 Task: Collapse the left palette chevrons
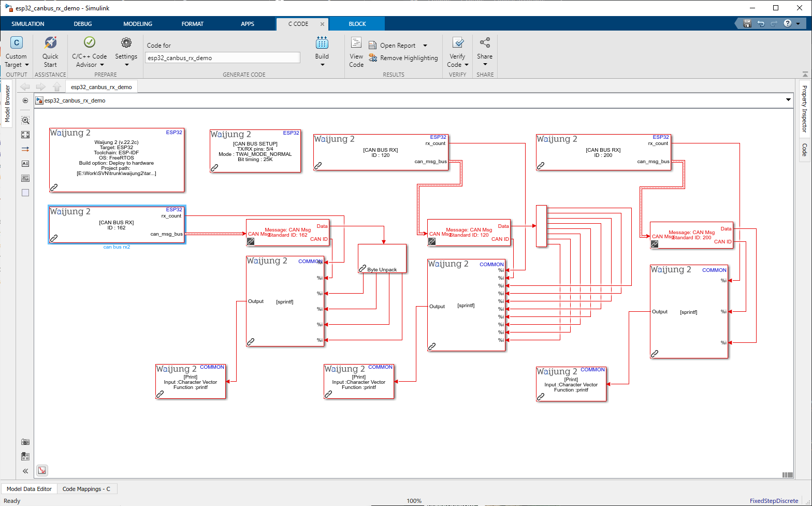(x=25, y=471)
